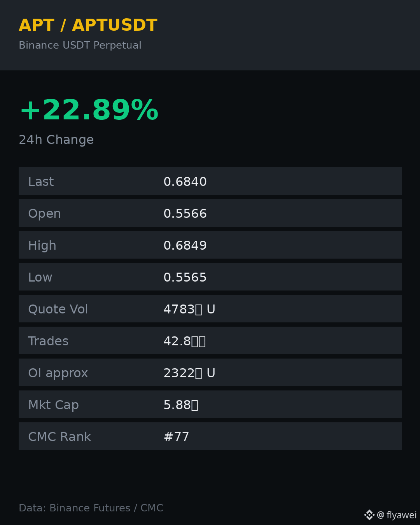420x525 pixels.
Task: Select the Low price row
Action: tap(210, 277)
